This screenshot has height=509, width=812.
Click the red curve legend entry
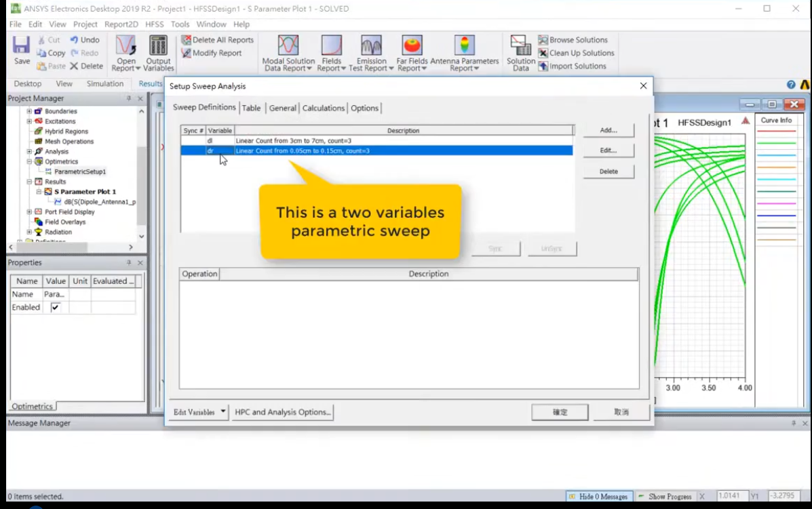776,131
